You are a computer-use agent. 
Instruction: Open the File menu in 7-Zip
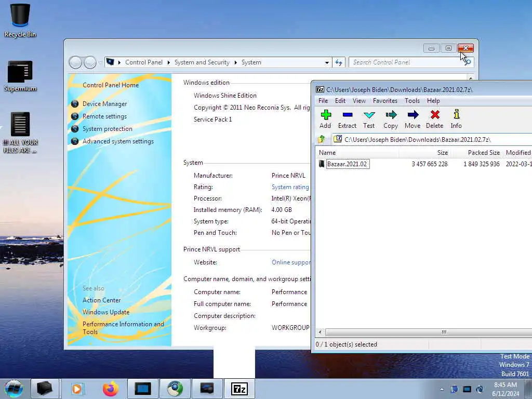pos(323,101)
